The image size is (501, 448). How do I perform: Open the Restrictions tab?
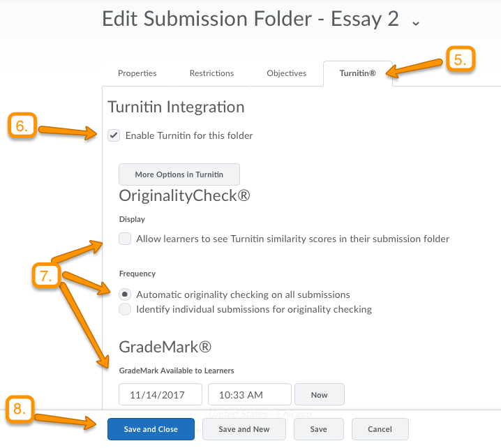coord(211,73)
